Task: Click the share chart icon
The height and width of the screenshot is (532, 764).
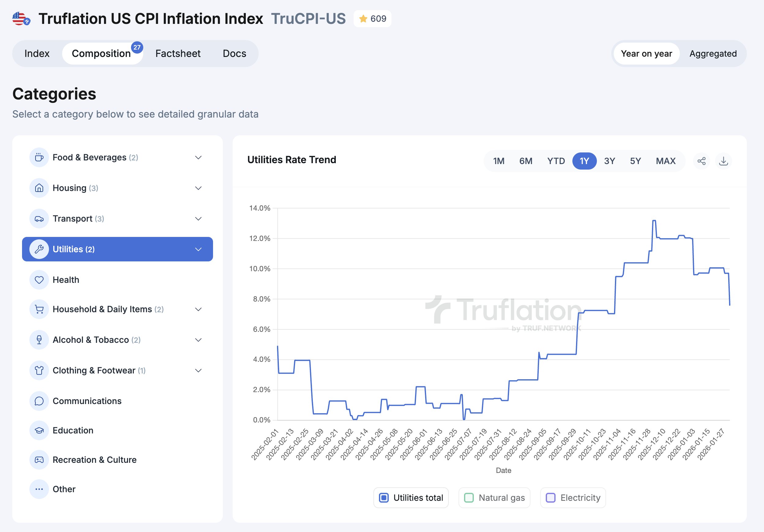Action: pyautogui.click(x=702, y=161)
